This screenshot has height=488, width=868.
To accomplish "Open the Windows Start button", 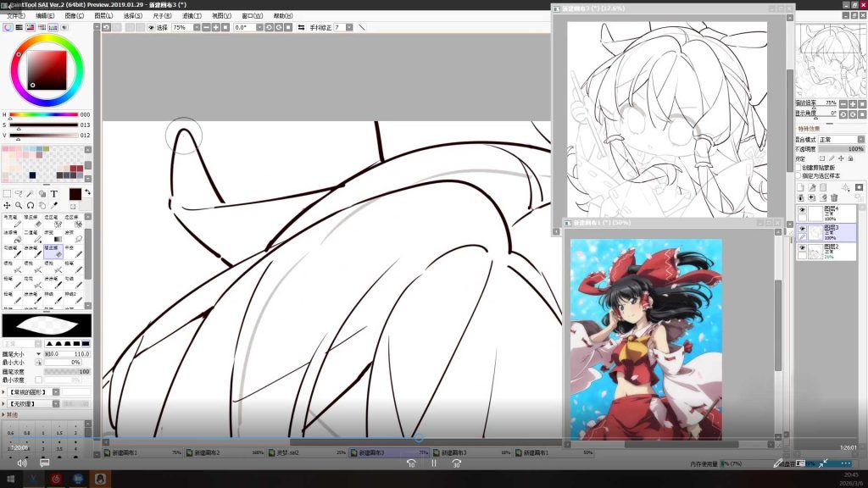I will (x=10, y=479).
